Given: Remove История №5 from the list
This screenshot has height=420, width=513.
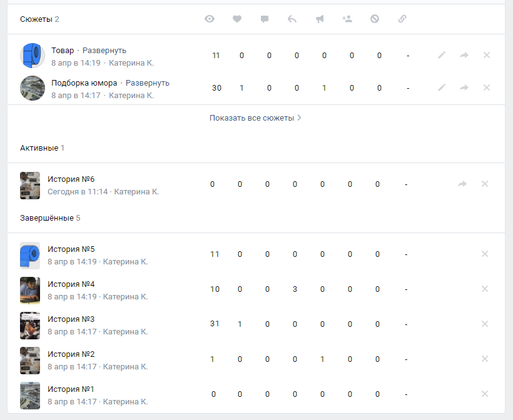Looking at the screenshot, I should (x=484, y=254).
